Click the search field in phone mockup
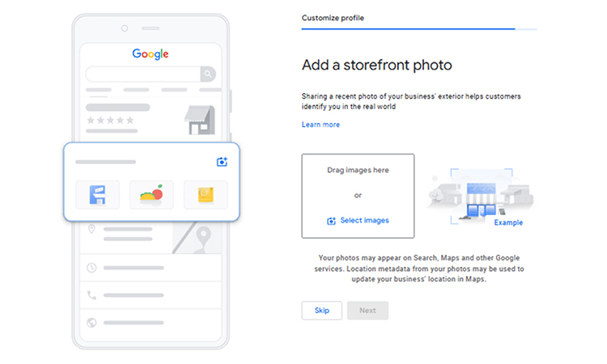Image resolution: width=607 pixels, height=364 pixels. [x=142, y=74]
